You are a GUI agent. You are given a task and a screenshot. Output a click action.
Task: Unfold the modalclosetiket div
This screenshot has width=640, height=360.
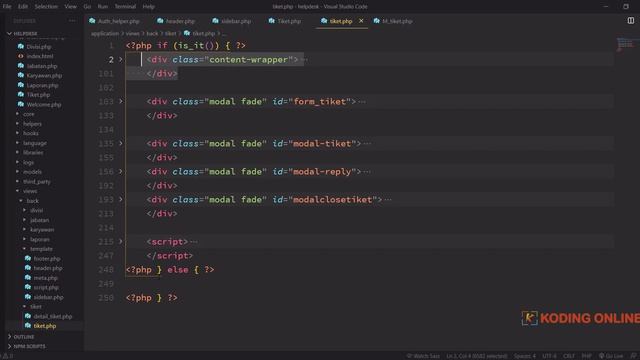pyautogui.click(x=121, y=200)
